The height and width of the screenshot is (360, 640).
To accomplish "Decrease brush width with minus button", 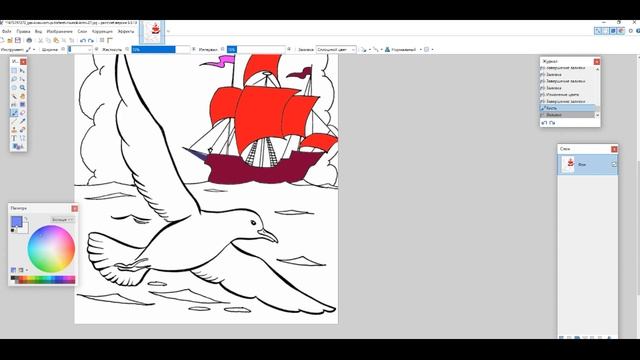I will [x=63, y=49].
